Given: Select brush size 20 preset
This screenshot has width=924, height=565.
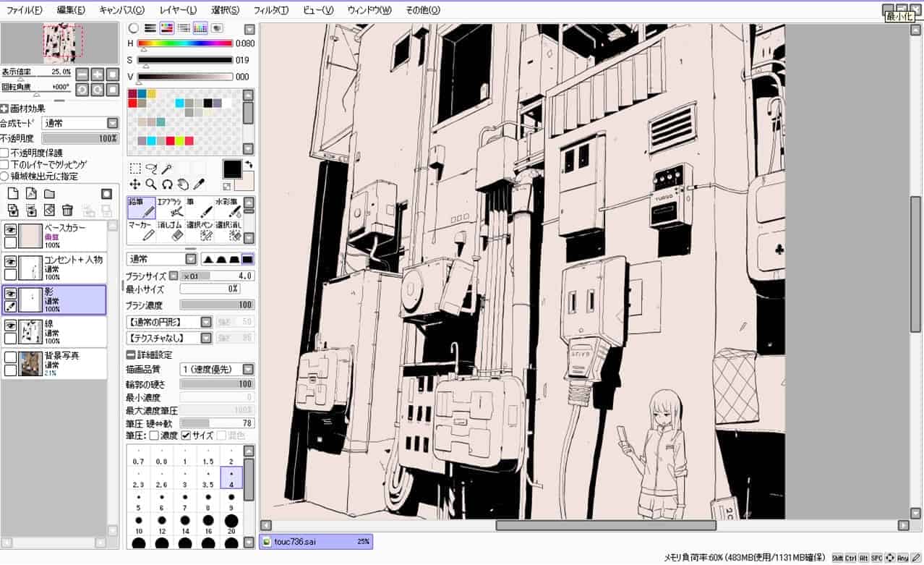Looking at the screenshot, I should click(231, 524).
